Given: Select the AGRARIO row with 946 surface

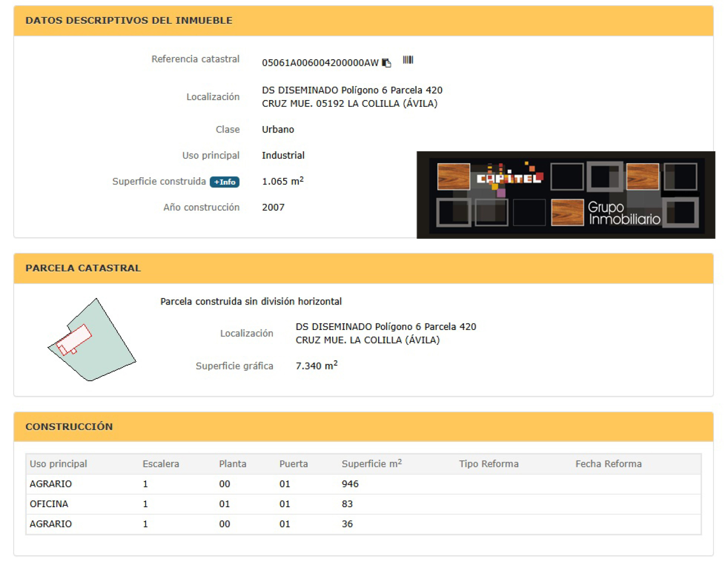Looking at the screenshot, I should 364,484.
